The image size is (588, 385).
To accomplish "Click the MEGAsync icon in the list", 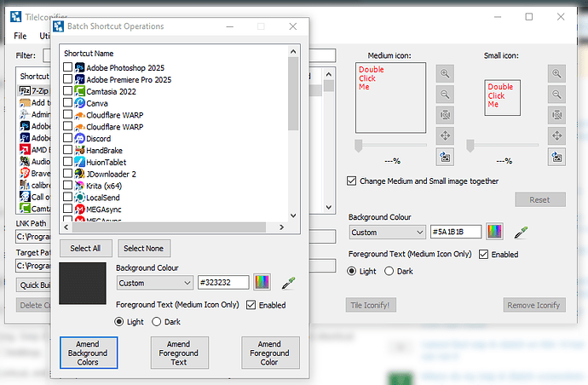I will pyautogui.click(x=79, y=210).
